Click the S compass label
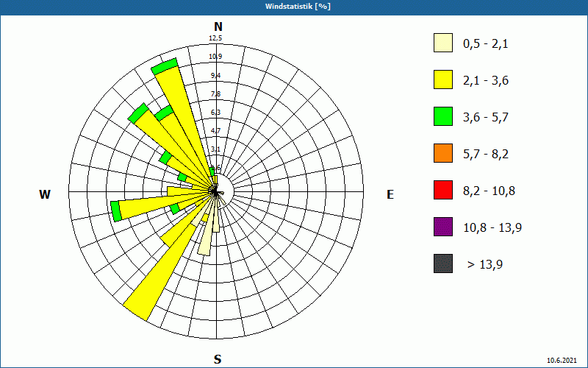 click(x=218, y=359)
